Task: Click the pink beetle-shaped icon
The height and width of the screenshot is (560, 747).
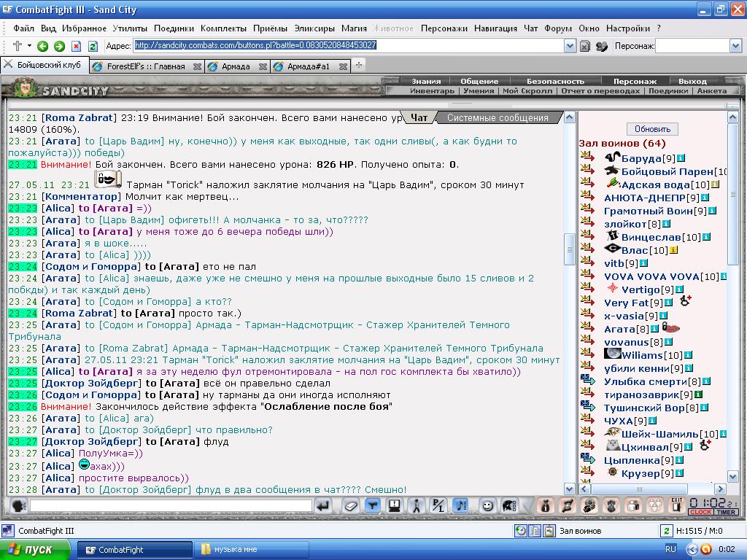Action: click(x=611, y=506)
